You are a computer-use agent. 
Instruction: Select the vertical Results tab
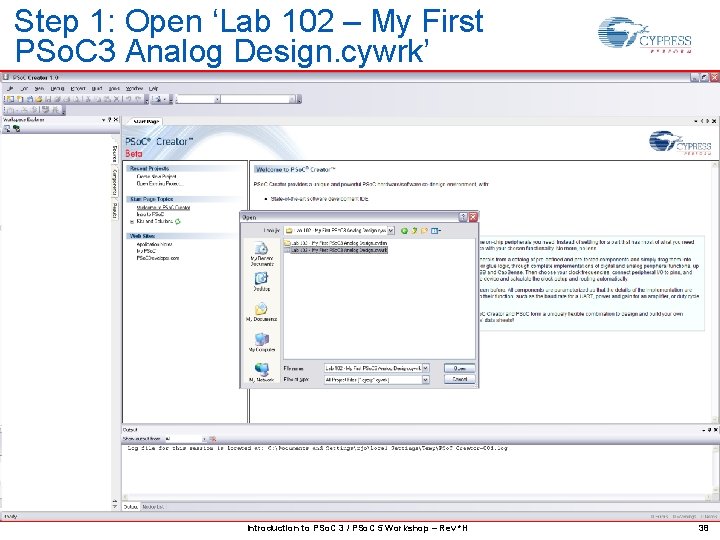115,211
